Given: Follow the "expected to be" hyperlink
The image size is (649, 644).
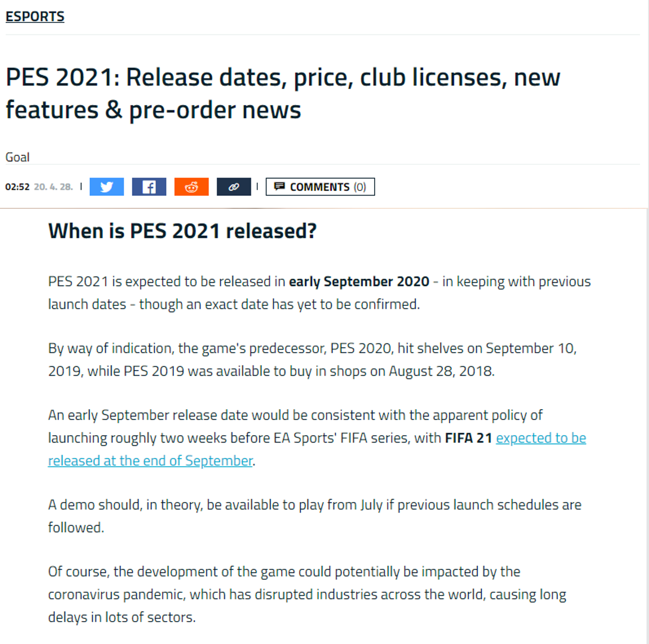Looking at the screenshot, I should [x=541, y=438].
